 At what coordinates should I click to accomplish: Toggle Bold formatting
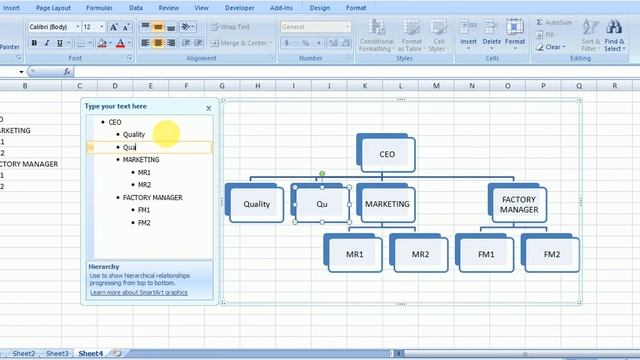tap(34, 43)
